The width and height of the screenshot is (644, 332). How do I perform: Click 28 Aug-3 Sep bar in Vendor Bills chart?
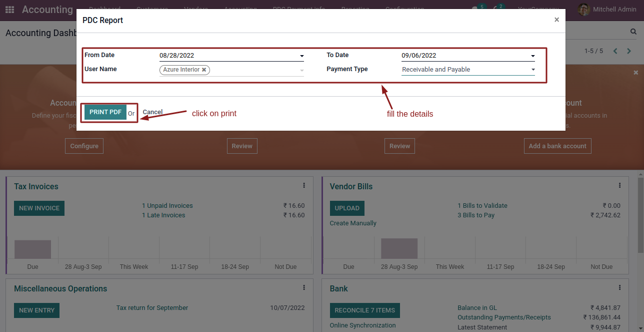pyautogui.click(x=399, y=248)
